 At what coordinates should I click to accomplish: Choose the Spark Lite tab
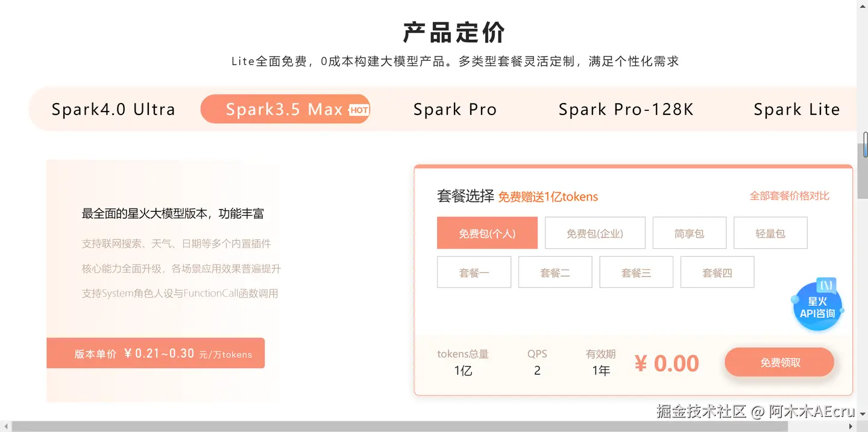pos(797,109)
